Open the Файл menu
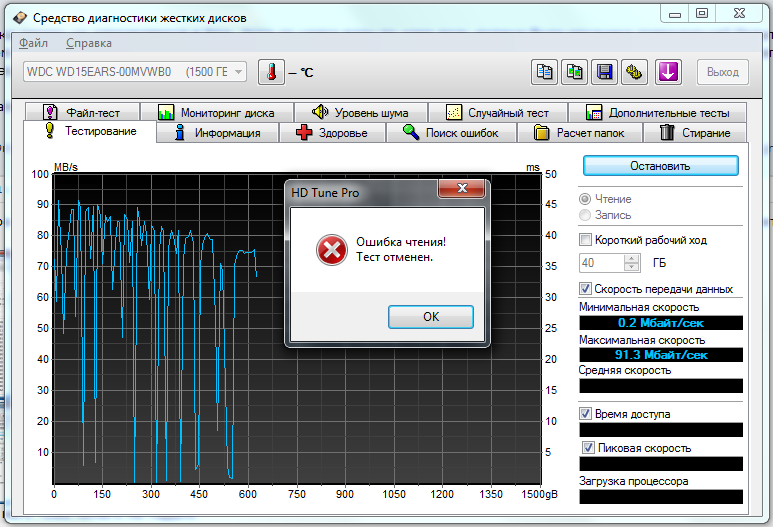Image resolution: width=773 pixels, height=527 pixels. (34, 43)
